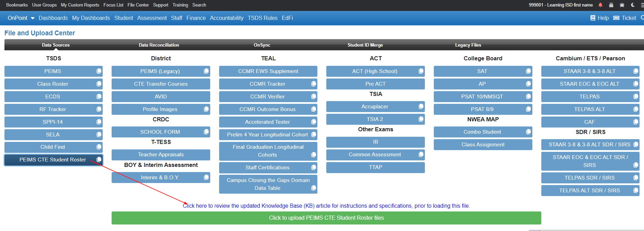The image size is (644, 231).
Task: Open the Help book link
Action: pos(599,18)
